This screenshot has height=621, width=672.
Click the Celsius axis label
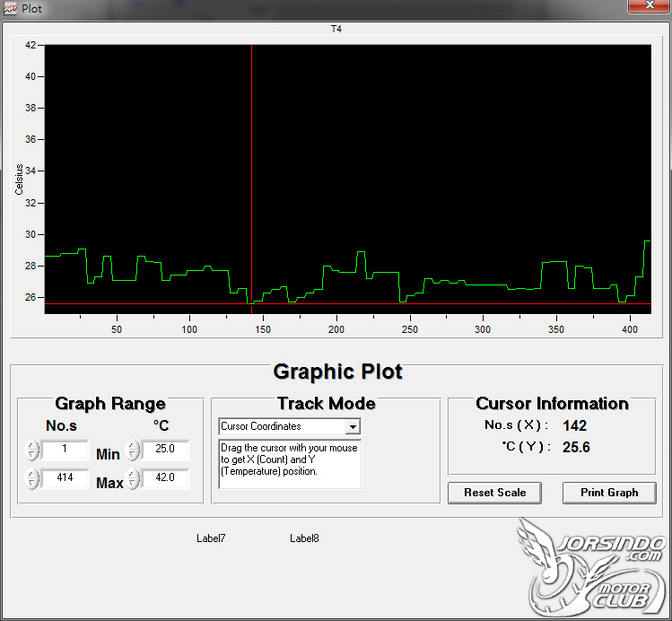19,179
